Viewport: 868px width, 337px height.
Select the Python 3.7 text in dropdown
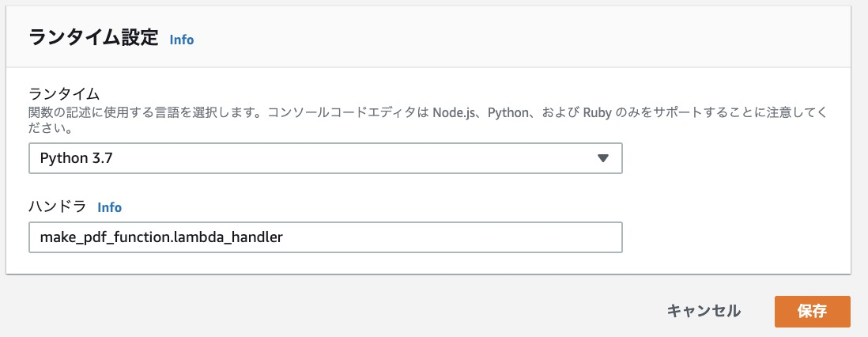point(77,158)
